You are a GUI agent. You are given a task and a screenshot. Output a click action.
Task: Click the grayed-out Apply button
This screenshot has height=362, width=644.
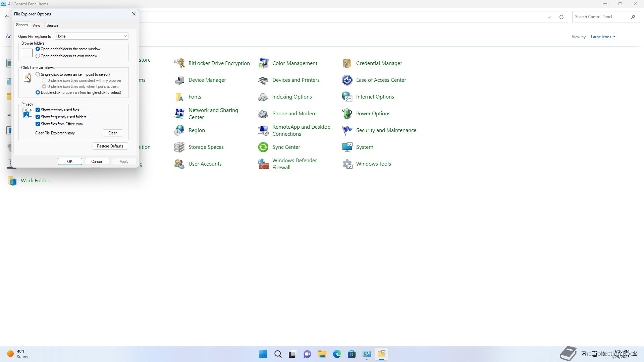(x=124, y=162)
